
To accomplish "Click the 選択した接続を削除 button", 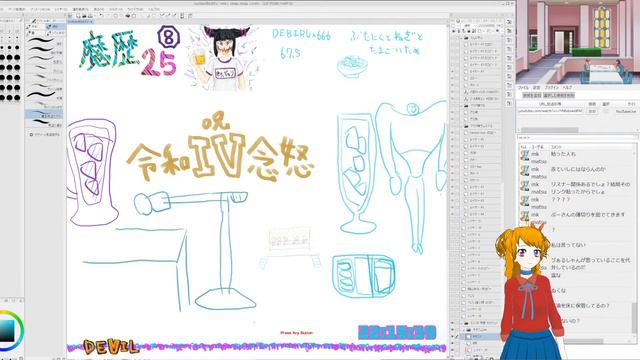I will 559,95.
